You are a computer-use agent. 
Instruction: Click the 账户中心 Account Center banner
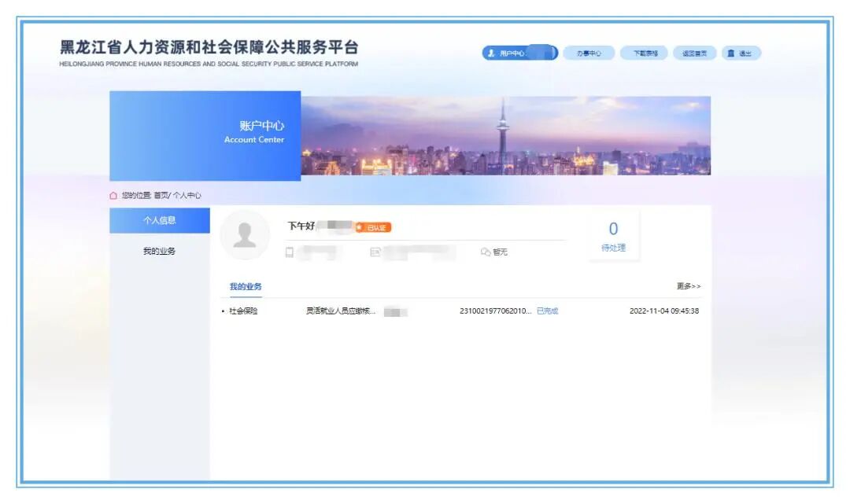coord(205,135)
